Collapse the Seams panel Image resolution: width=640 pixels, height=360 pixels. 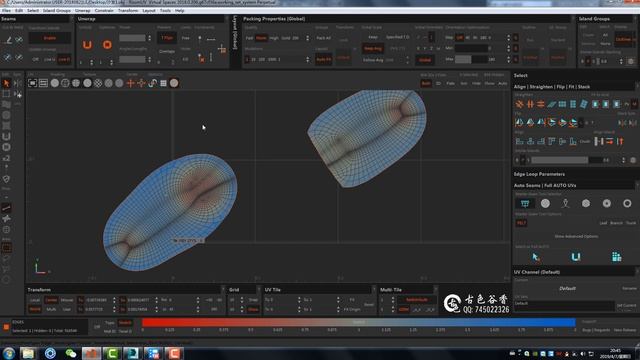point(71,19)
